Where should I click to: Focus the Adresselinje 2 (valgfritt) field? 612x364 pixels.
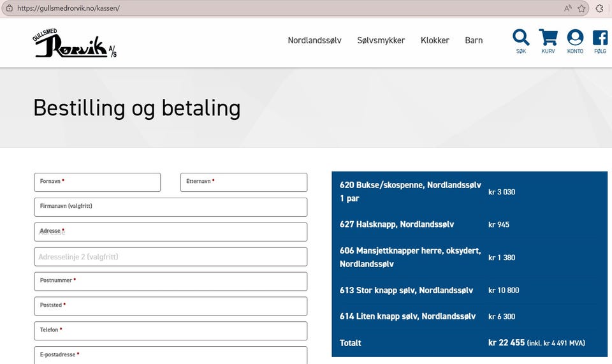[x=171, y=257]
